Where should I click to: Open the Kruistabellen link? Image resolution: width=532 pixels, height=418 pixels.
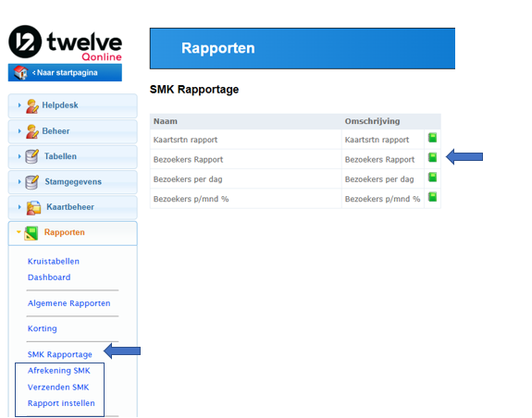(x=54, y=262)
